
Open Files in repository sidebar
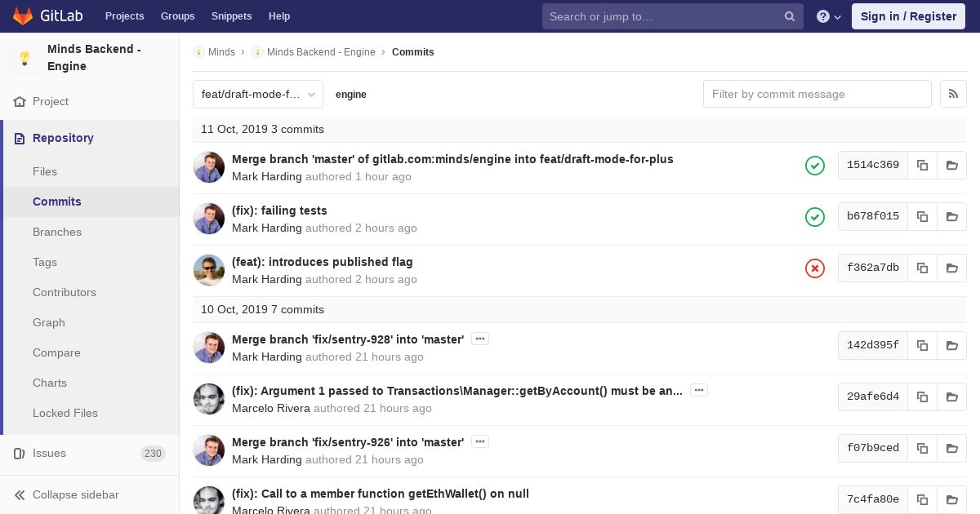tap(45, 171)
